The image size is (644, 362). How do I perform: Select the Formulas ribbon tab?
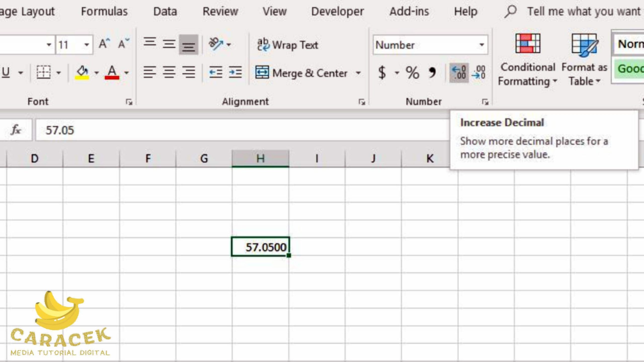click(104, 11)
